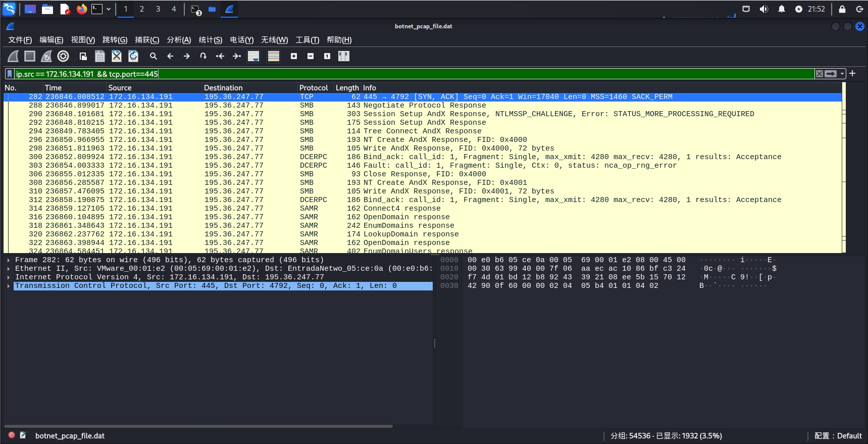Image resolution: width=868 pixels, height=444 pixels.
Task: Click the 配置: Default profile in status bar
Action: point(838,435)
